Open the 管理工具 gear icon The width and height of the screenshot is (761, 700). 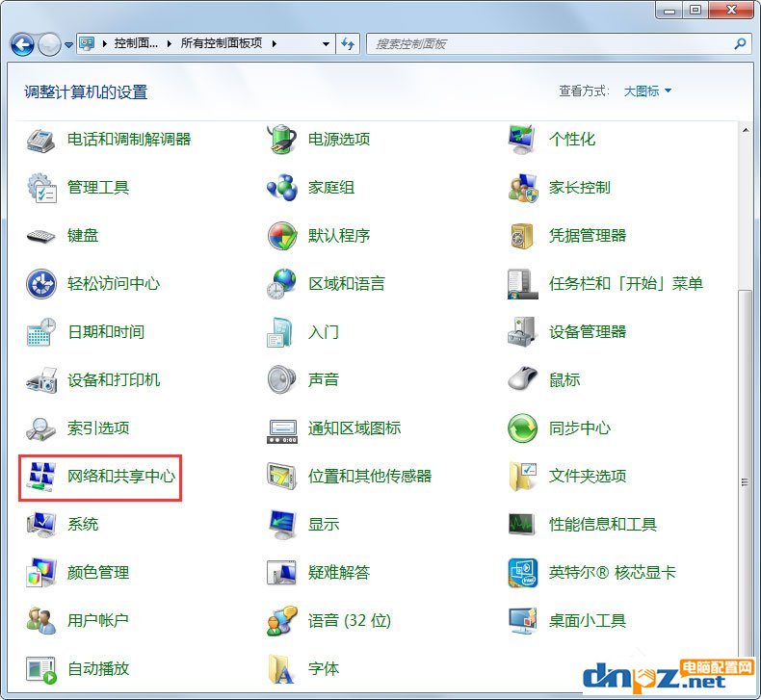tap(40, 188)
